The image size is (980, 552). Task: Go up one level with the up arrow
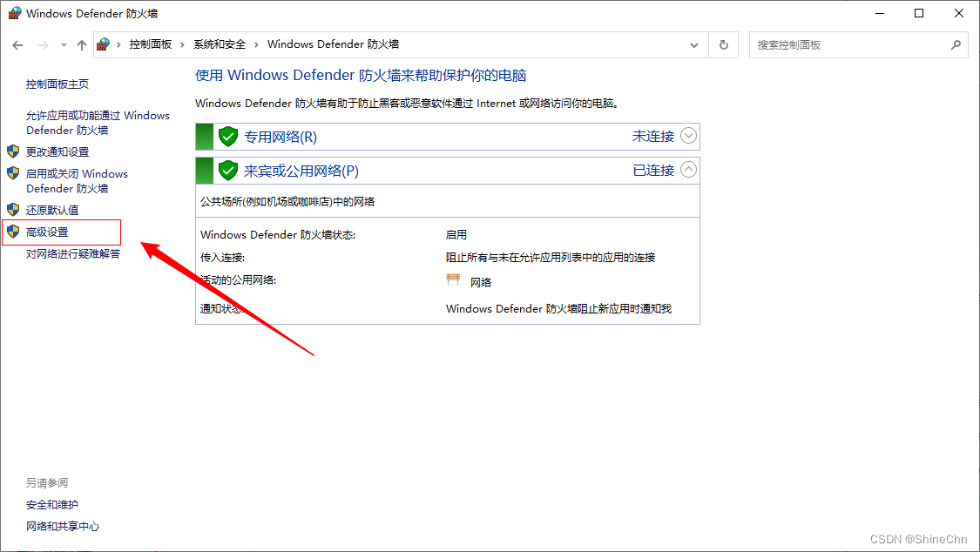click(x=82, y=45)
